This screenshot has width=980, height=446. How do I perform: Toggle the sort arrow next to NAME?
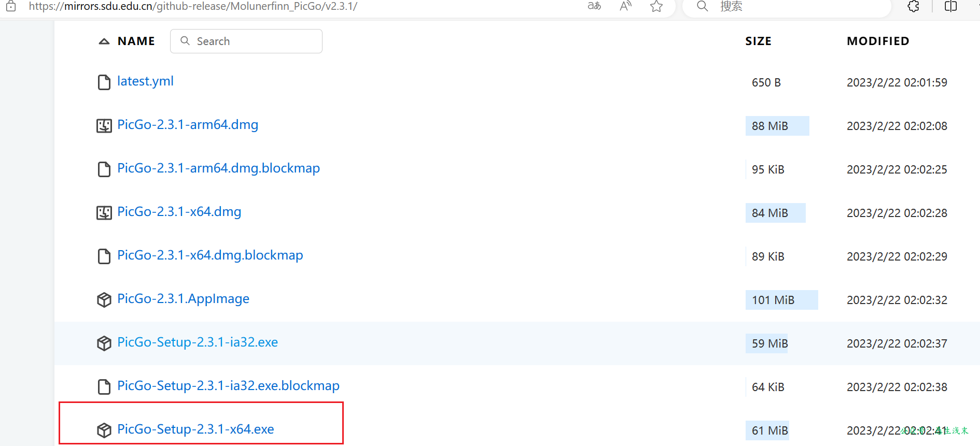tap(104, 41)
